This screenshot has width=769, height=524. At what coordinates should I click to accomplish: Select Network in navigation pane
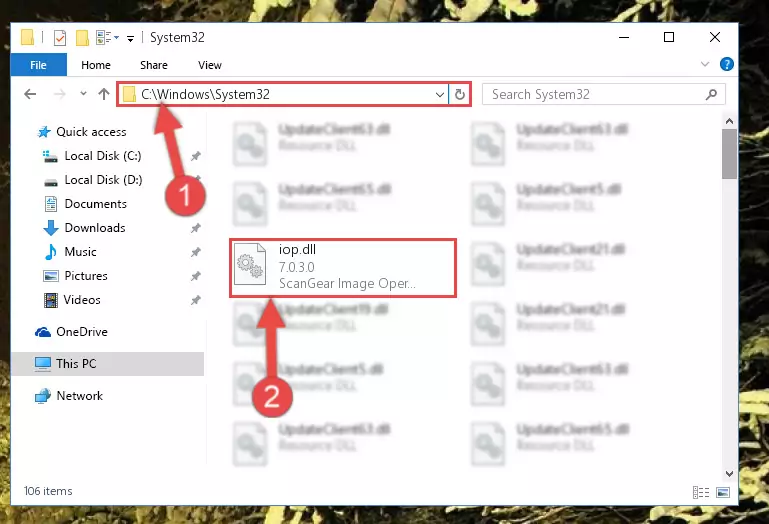tap(79, 395)
